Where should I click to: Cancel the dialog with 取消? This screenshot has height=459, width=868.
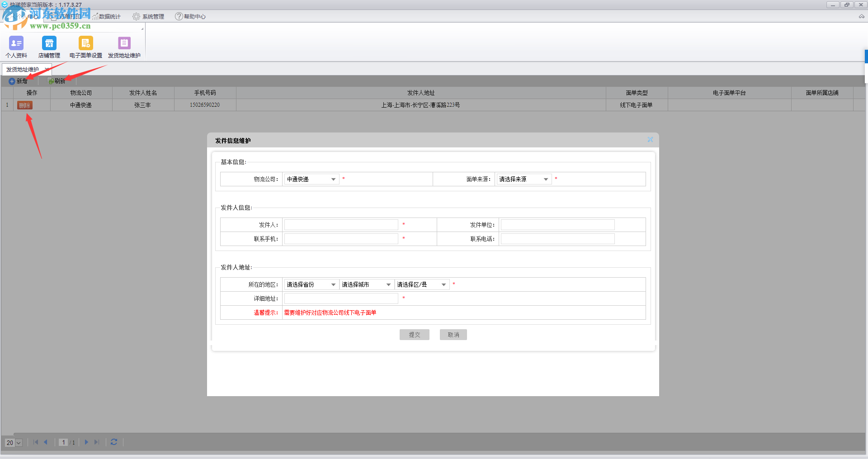pyautogui.click(x=453, y=335)
